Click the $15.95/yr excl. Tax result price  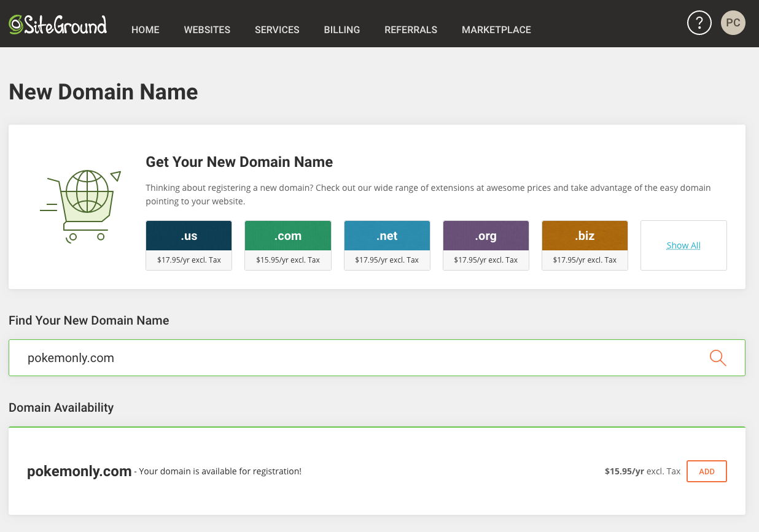click(642, 471)
